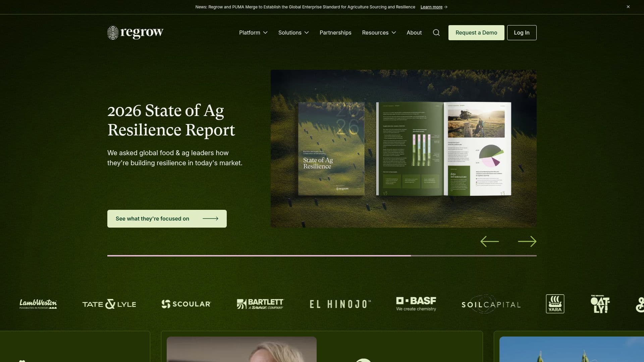
Task: Click the Tate & Lyle logo
Action: pos(109,304)
